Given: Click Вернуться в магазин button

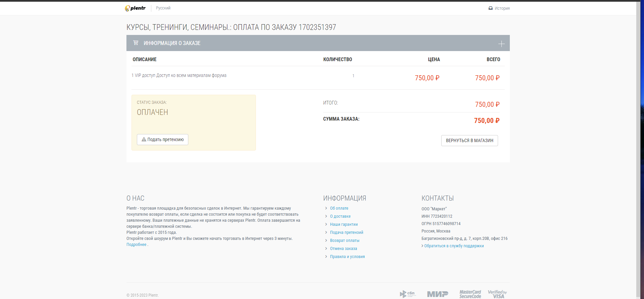Looking at the screenshot, I should tap(469, 140).
